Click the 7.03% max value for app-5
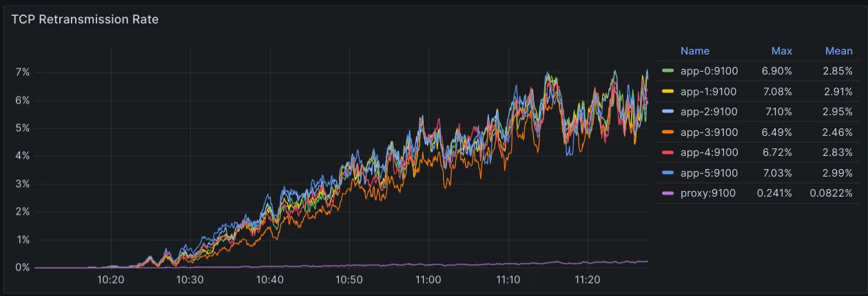 pos(777,173)
